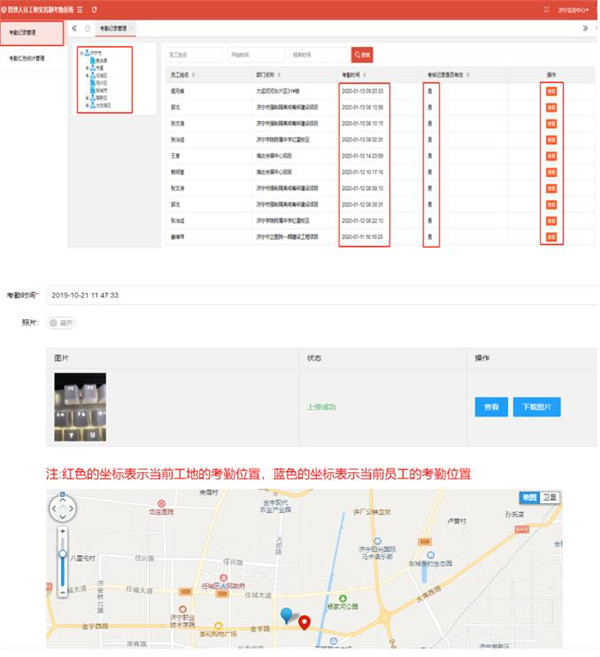The height and width of the screenshot is (657, 600).
Task: View record dated 2020-01-11 16:10:25
Action: pos(551,237)
